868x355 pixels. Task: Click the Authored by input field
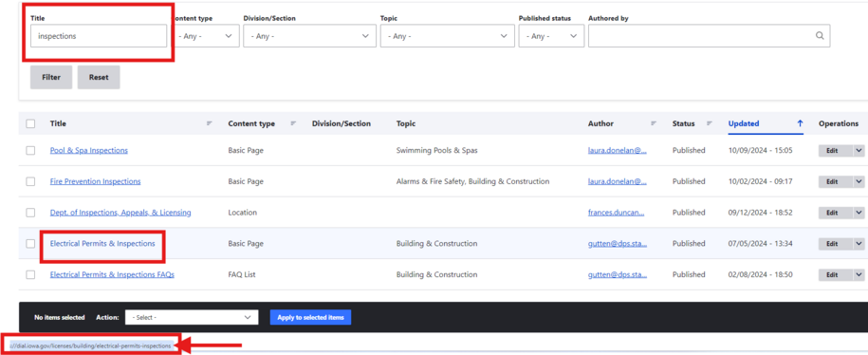click(710, 36)
